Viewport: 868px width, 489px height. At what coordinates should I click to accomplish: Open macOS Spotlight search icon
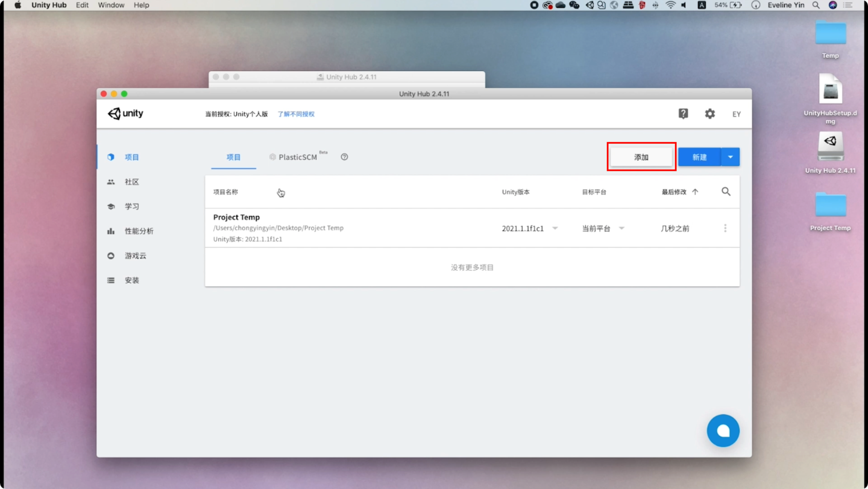tap(816, 5)
